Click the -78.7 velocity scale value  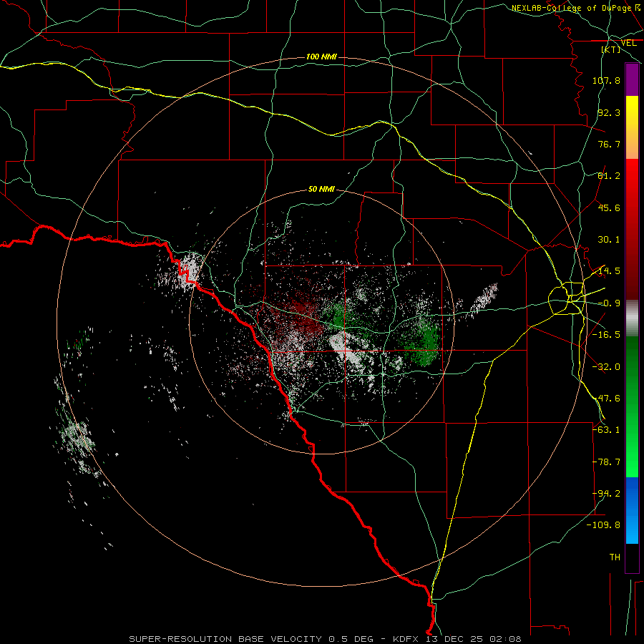coord(606,462)
